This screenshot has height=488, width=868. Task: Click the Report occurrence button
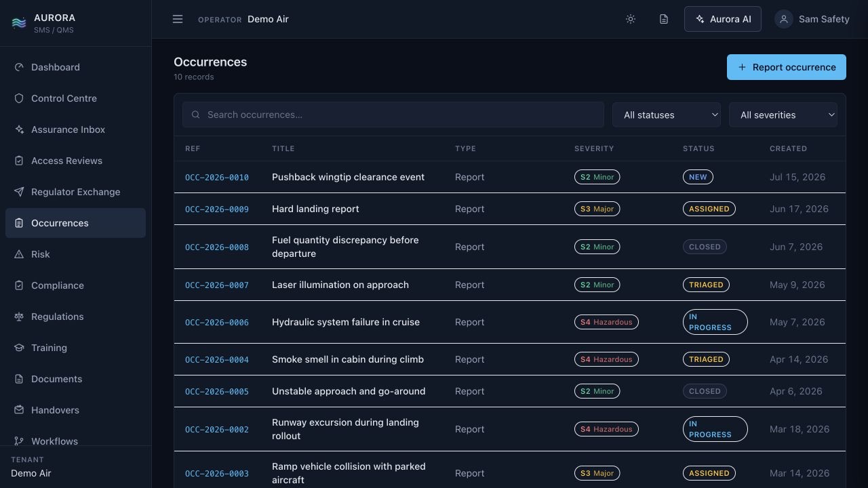tap(787, 67)
